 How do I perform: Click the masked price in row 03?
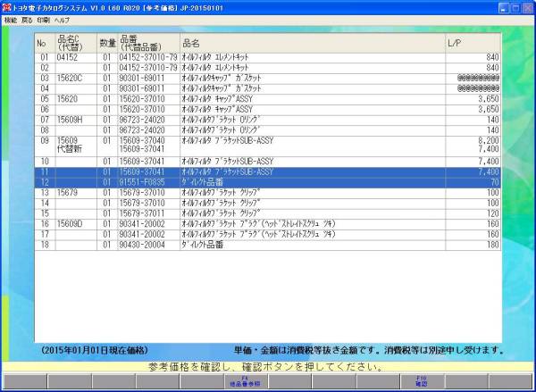click(x=478, y=79)
